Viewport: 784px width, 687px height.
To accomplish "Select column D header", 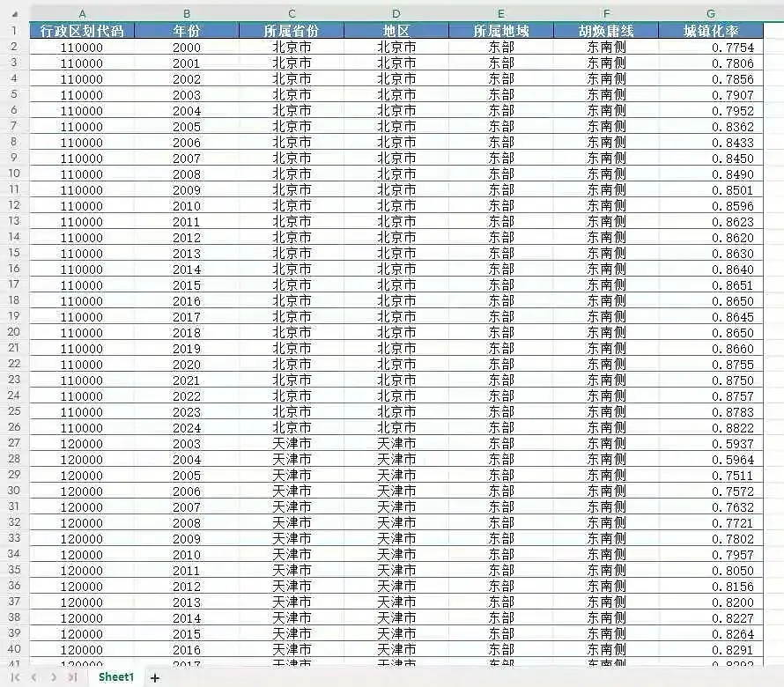I will coord(396,14).
